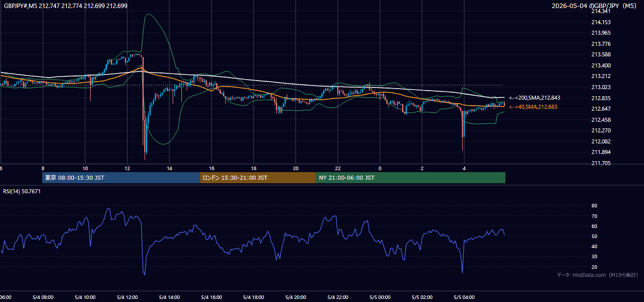This screenshot has height=302, width=644.
Task: Click price axis value 211.894
Action: (601, 152)
